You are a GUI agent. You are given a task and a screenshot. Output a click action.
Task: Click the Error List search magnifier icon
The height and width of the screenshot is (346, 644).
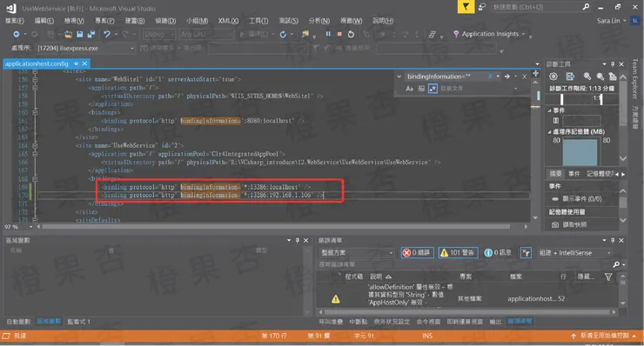pyautogui.click(x=616, y=265)
